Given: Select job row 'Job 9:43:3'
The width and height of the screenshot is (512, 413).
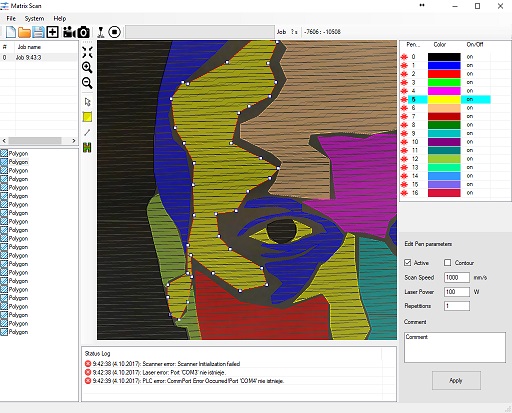Looking at the screenshot, I should pos(39,57).
